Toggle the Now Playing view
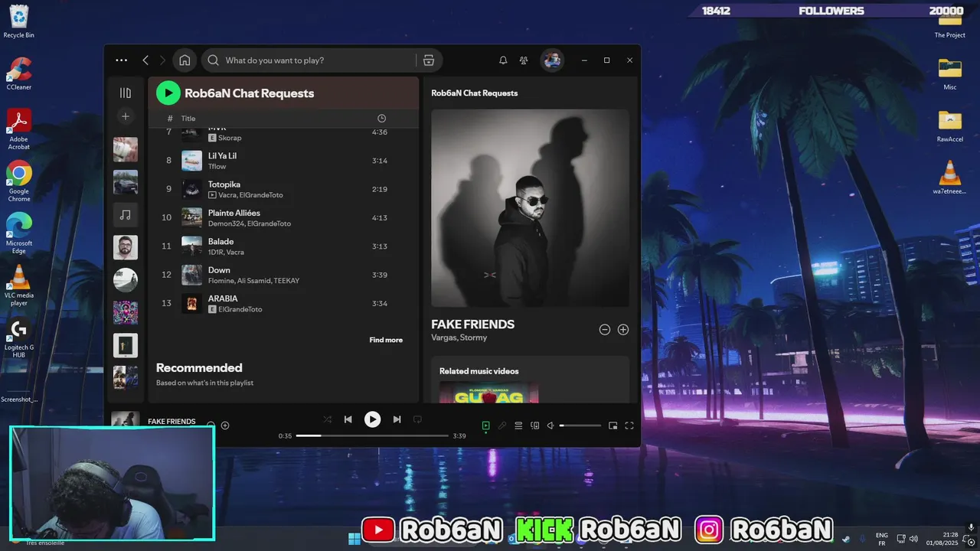The width and height of the screenshot is (980, 551). click(485, 425)
